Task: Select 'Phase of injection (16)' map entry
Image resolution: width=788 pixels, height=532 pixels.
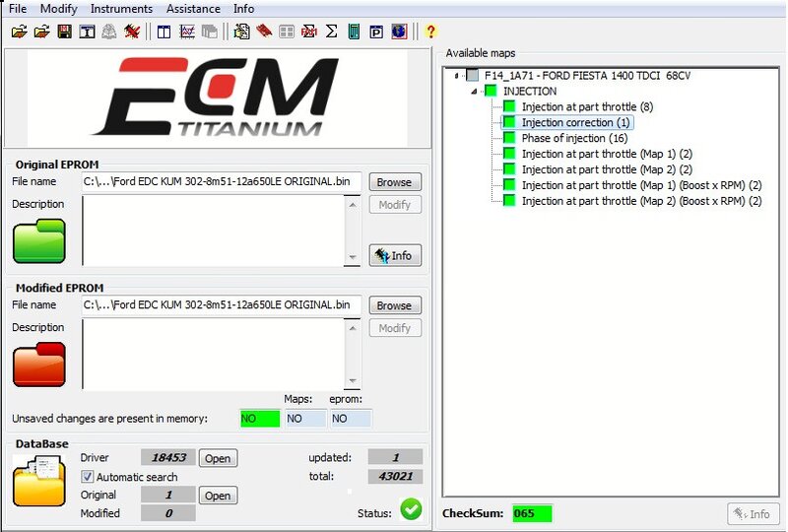Action: (x=574, y=138)
